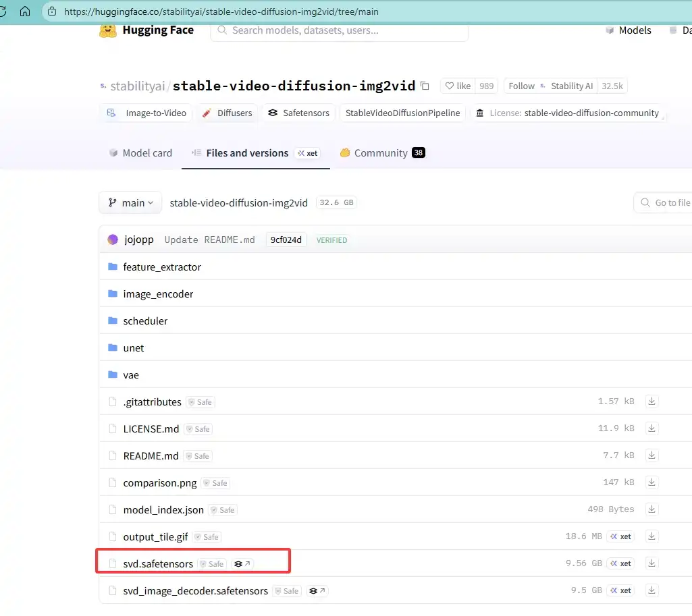The height and width of the screenshot is (616, 692).
Task: Open the stable-video-diffusion-img2vid title link
Action: pyautogui.click(x=294, y=86)
